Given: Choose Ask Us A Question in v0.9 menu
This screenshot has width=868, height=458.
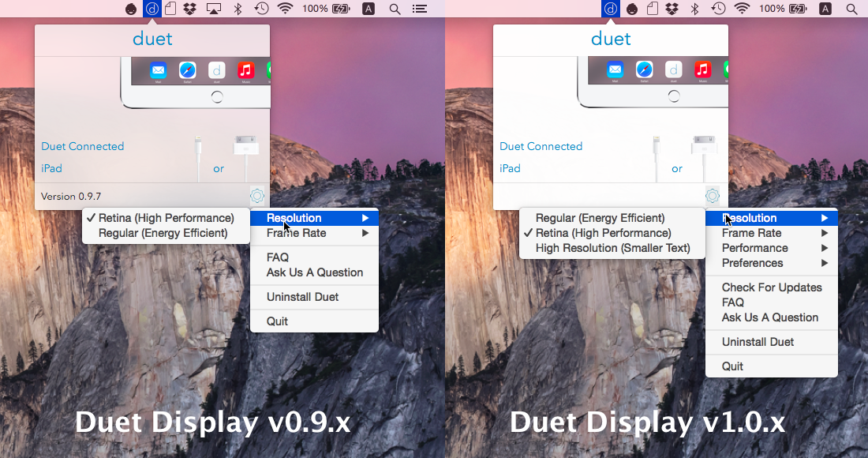Looking at the screenshot, I should [314, 272].
